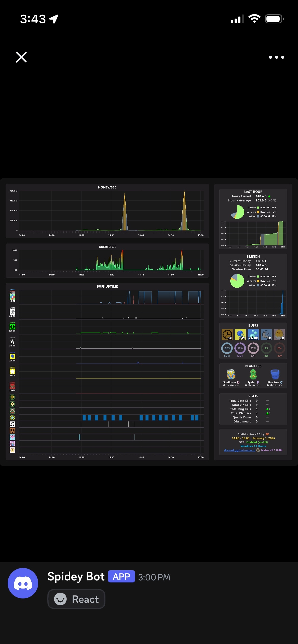Open the discord.gg/natromacro link
Image resolution: width=298 pixels, height=644 pixels.
point(239,450)
